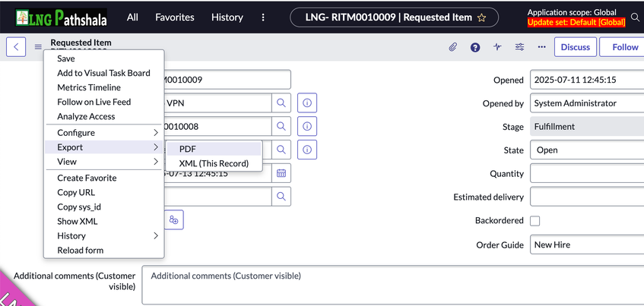Click the Update set: Default [Global] link
Screen dimensions: 644x306
click(x=576, y=23)
